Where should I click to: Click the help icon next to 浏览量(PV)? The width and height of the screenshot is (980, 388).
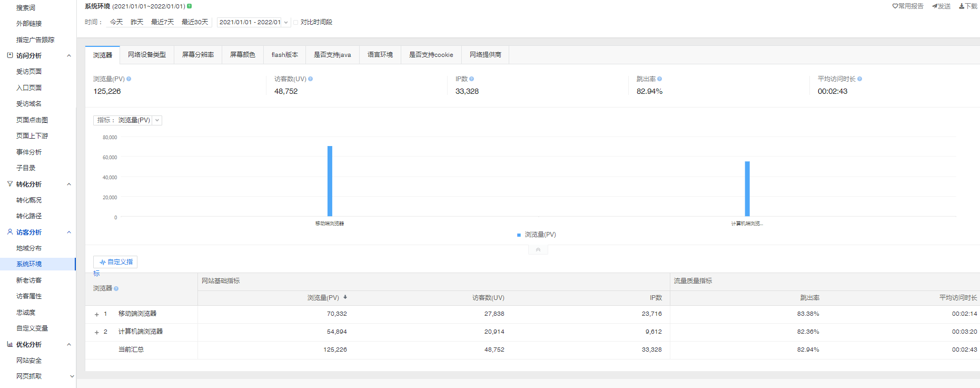point(129,79)
